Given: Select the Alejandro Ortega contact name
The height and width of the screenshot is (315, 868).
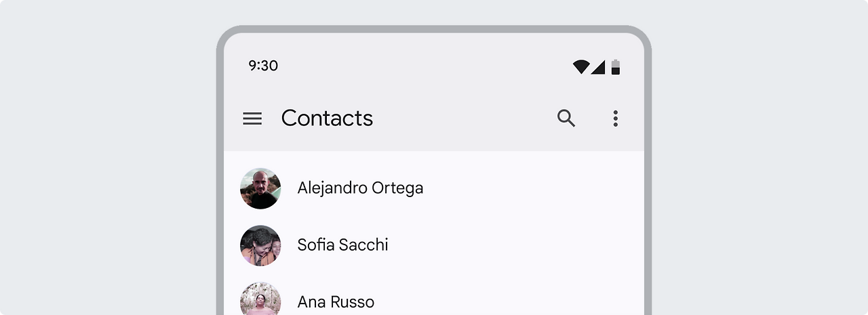Looking at the screenshot, I should [x=360, y=188].
